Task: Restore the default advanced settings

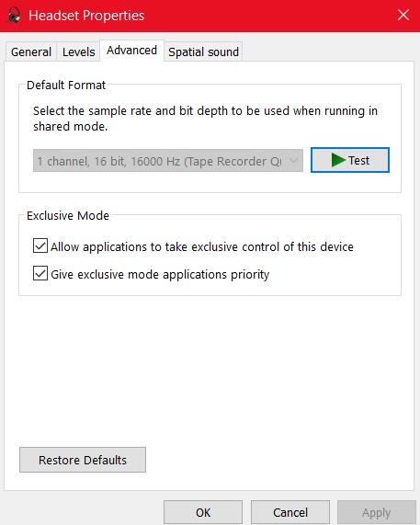Action: pyautogui.click(x=83, y=460)
